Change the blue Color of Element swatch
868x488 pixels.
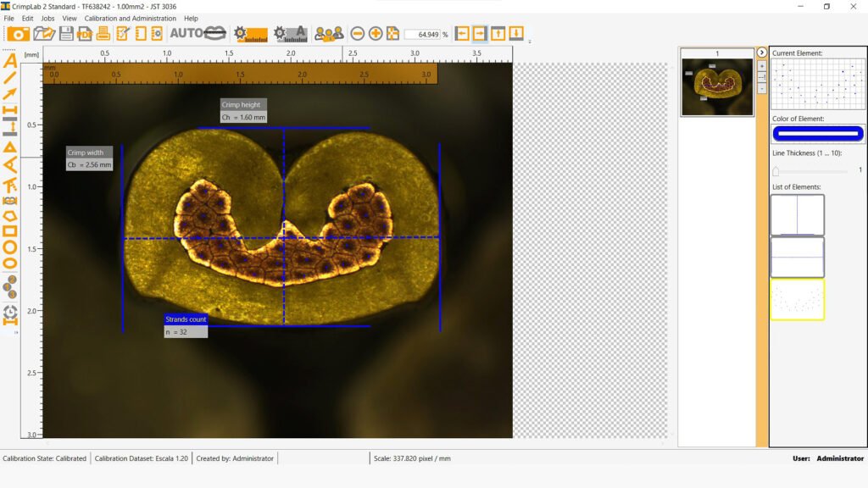818,133
